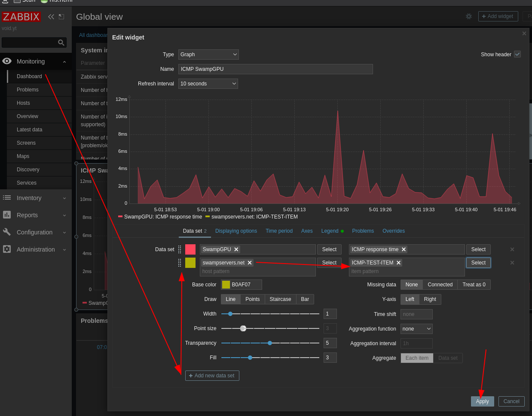Click the Time shift input field

point(416,314)
